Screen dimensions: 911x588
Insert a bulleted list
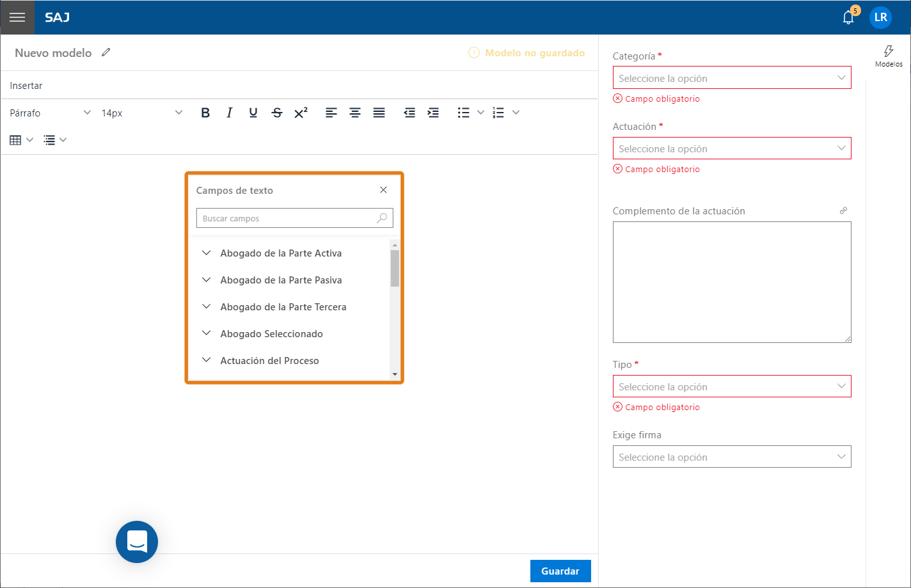click(464, 113)
